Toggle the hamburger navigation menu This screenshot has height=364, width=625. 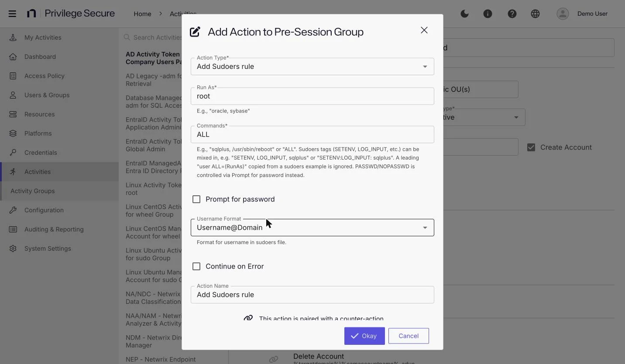pos(12,14)
